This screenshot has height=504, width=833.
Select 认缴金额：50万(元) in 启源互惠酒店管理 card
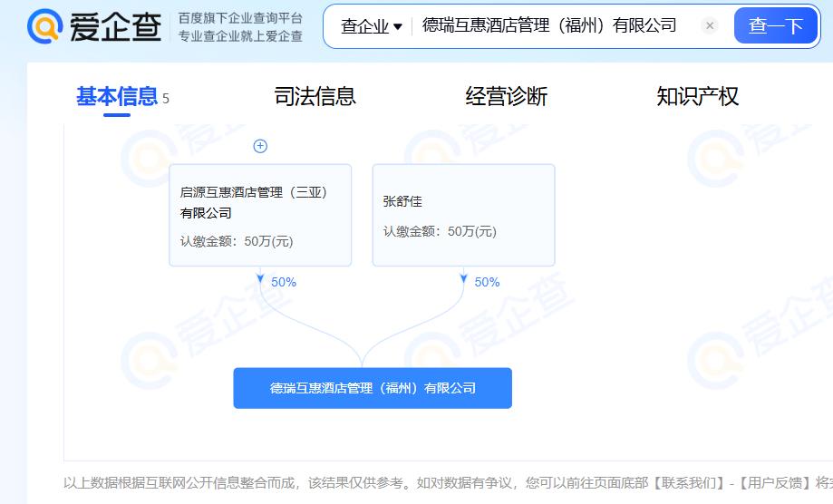(237, 242)
